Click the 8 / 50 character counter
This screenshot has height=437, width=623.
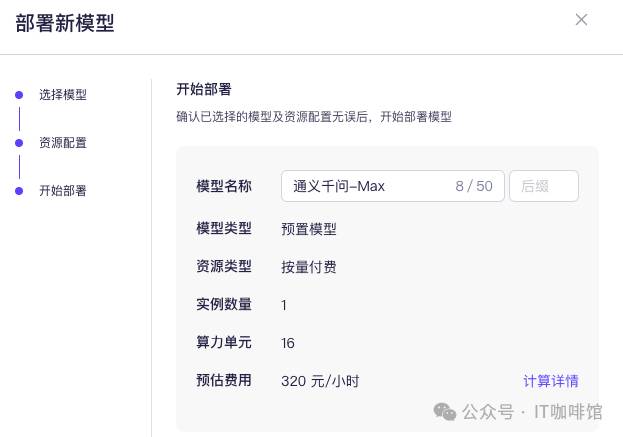coord(474,186)
